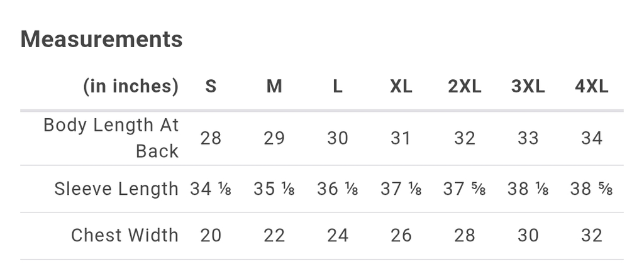
Task: Select the 3XL size column header
Action: [x=528, y=87]
